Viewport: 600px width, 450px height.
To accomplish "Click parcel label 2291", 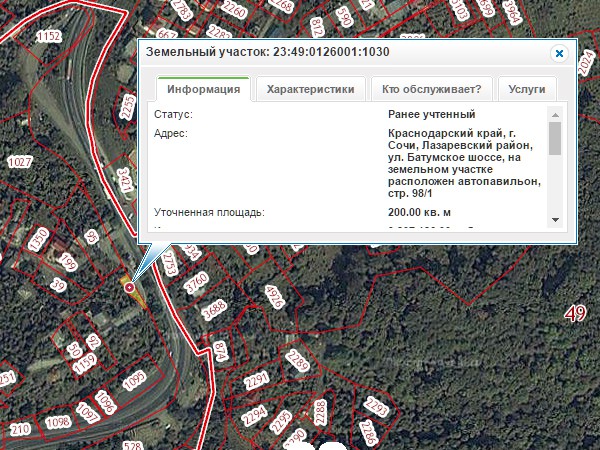I will point(258,380).
